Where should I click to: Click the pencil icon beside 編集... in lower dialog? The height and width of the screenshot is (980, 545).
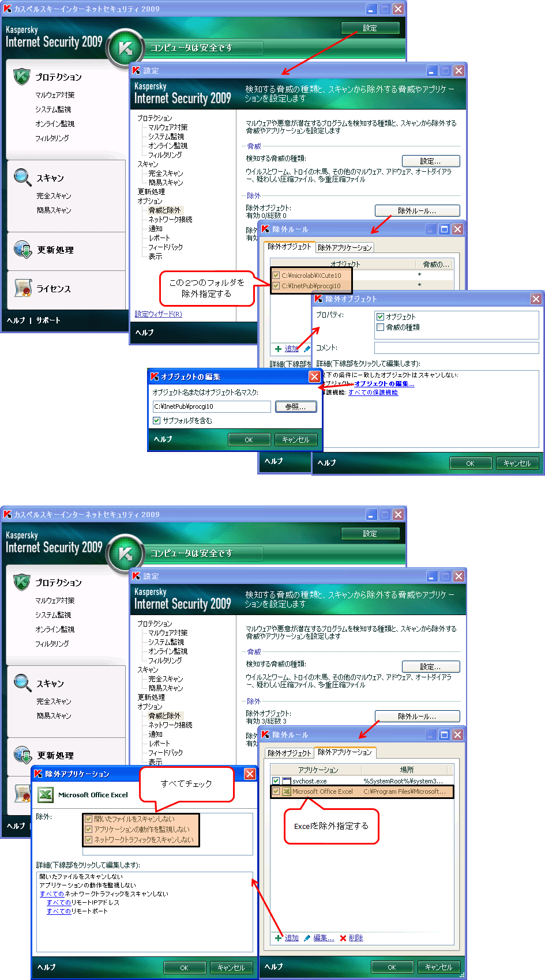point(307,938)
